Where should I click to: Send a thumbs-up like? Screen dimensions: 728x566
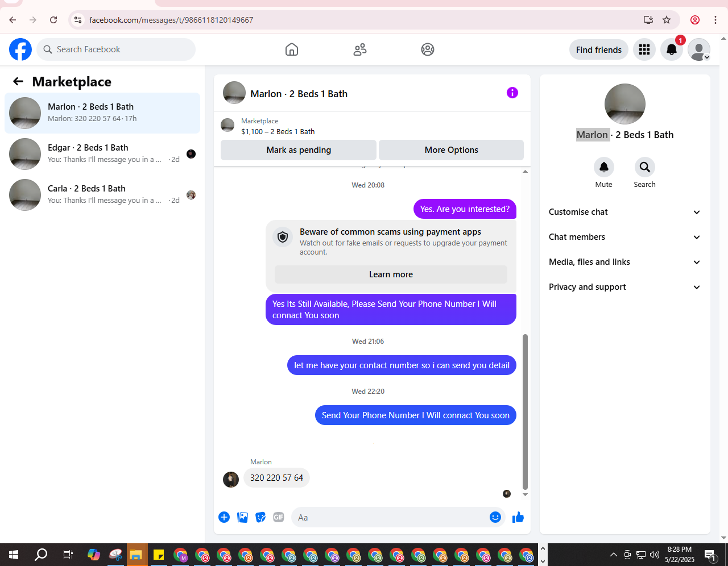[518, 517]
